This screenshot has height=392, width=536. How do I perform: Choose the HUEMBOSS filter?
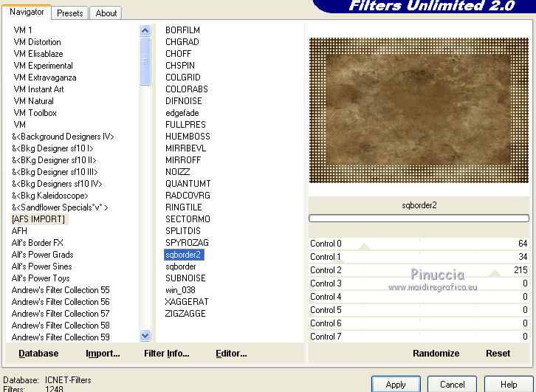click(188, 137)
